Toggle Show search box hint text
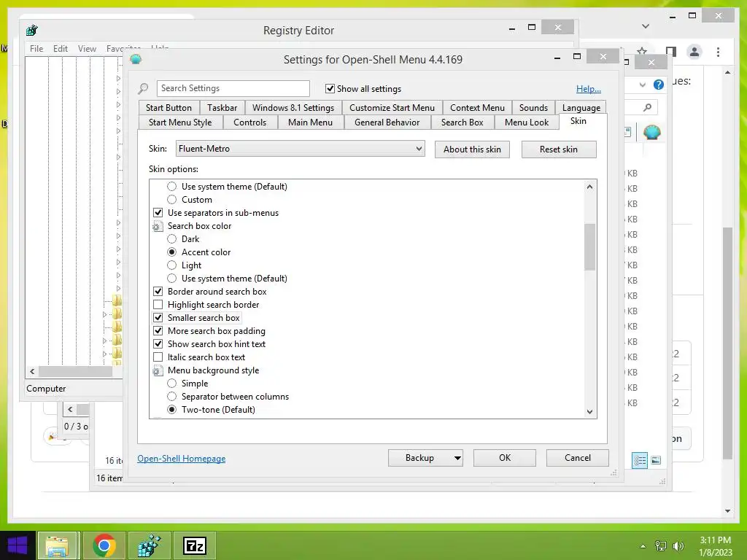The width and height of the screenshot is (747, 560). tap(158, 344)
